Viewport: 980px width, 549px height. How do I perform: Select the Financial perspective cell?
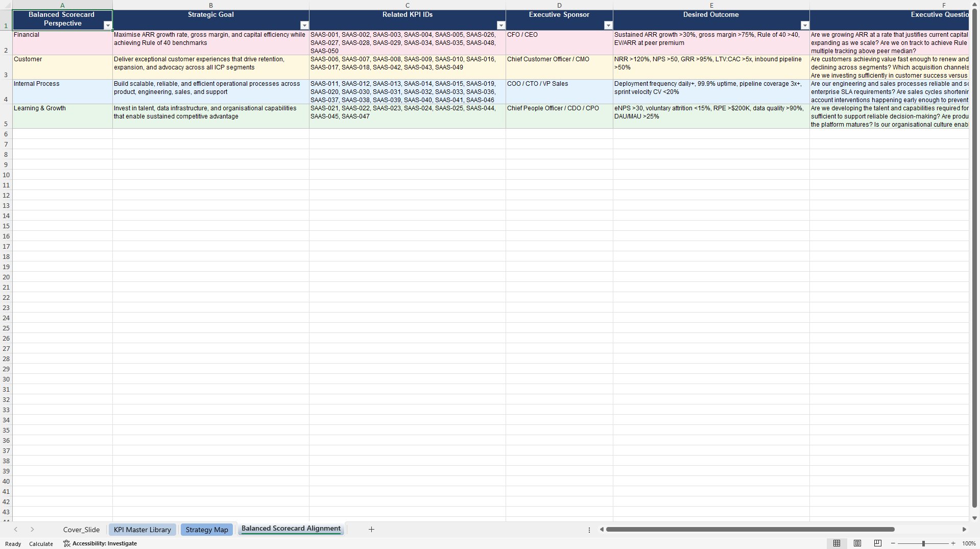(x=62, y=43)
